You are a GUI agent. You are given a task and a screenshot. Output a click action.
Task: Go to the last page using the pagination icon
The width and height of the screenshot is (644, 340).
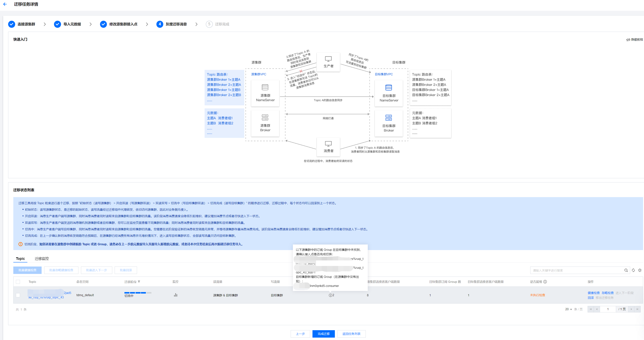click(637, 309)
